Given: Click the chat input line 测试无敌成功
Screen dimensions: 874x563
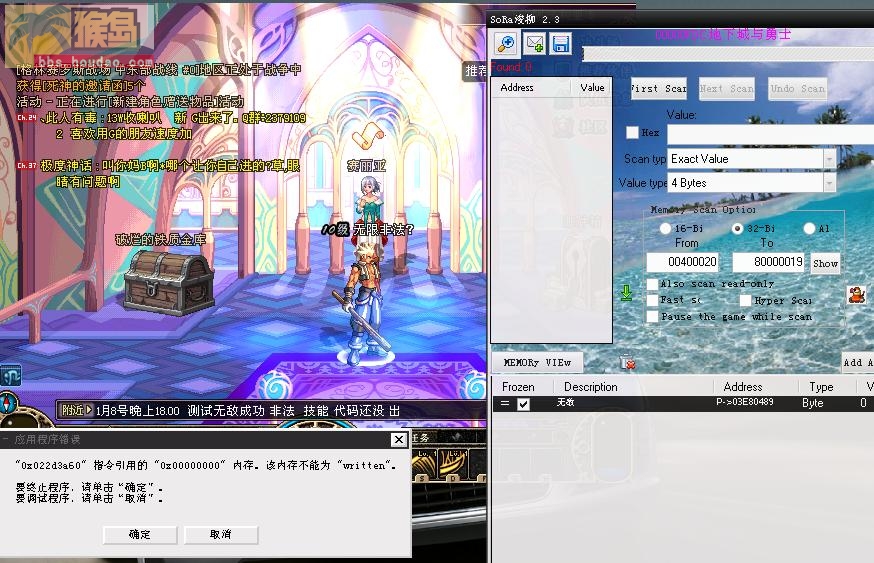Looking at the screenshot, I should (247, 411).
